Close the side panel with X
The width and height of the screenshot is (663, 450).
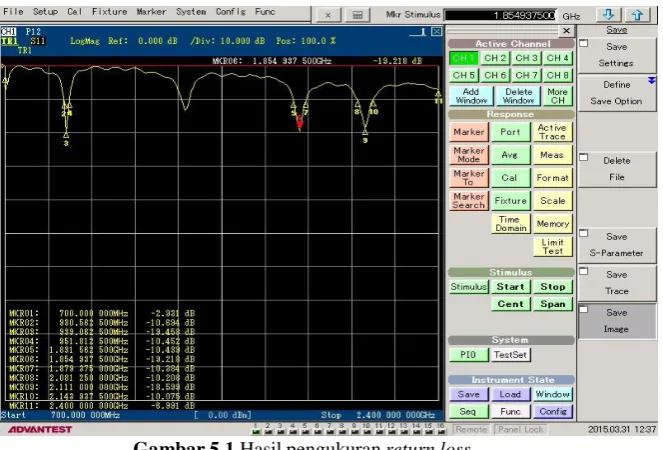[566, 30]
